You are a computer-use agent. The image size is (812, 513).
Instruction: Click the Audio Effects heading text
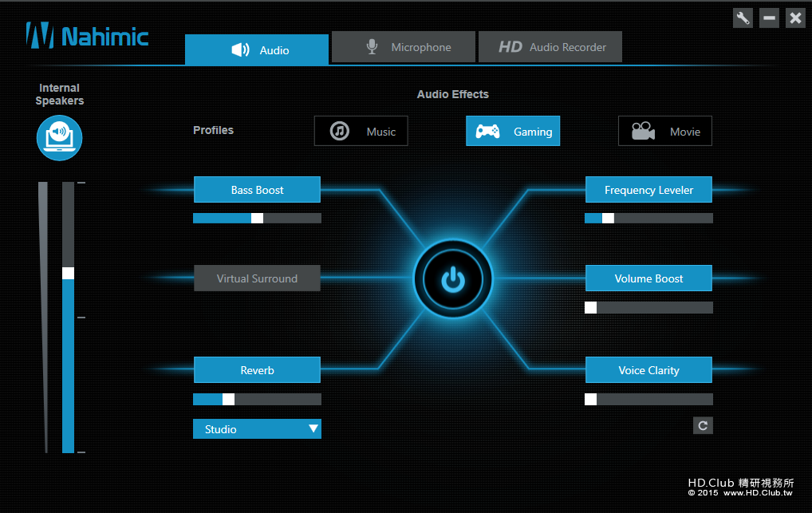pyautogui.click(x=452, y=94)
